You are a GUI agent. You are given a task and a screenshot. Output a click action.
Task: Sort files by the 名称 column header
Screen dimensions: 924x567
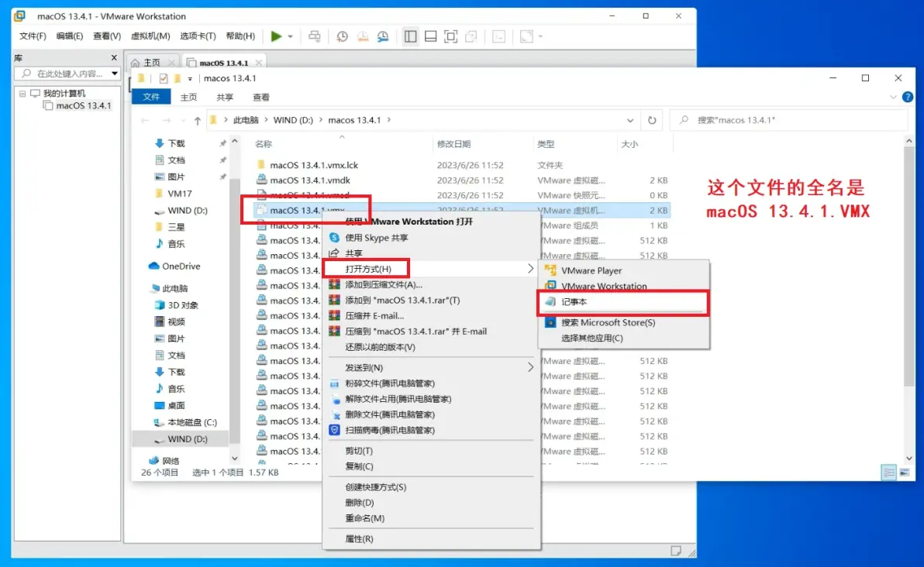pos(264,144)
